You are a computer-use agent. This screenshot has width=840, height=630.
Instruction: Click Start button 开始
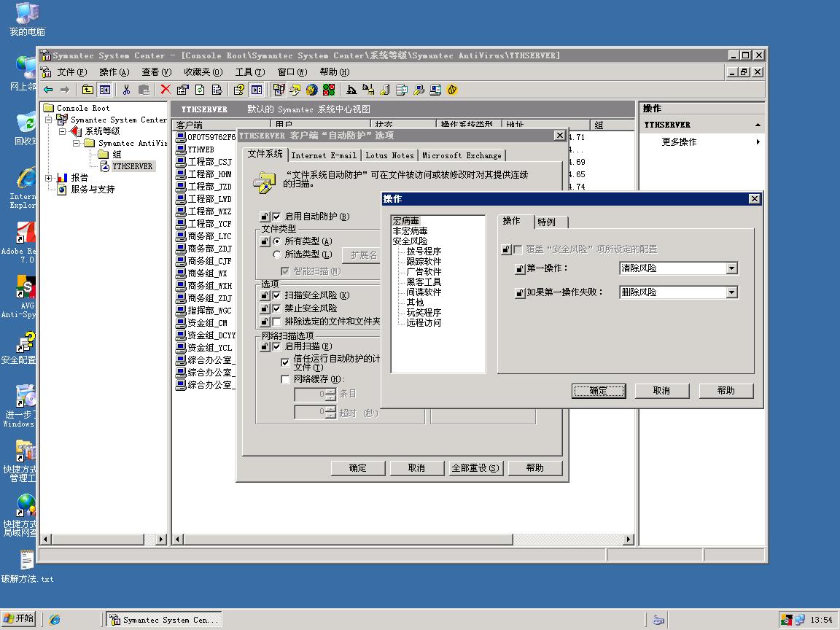[19, 619]
